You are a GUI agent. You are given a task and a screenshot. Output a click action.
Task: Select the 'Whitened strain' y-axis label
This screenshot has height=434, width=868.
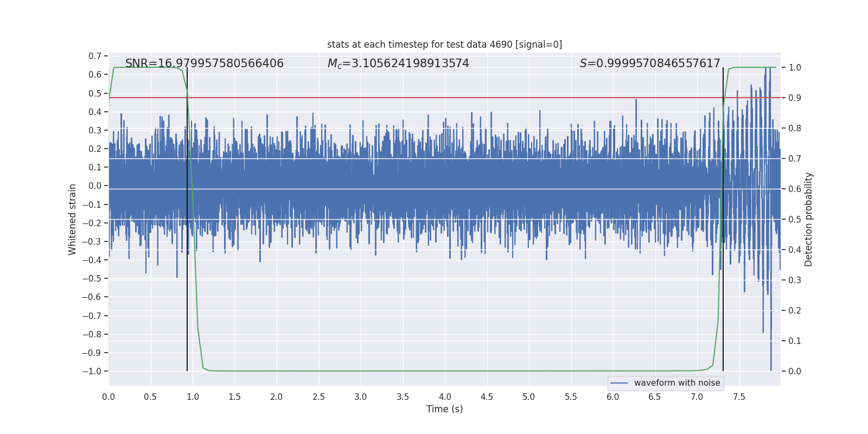click(x=73, y=219)
